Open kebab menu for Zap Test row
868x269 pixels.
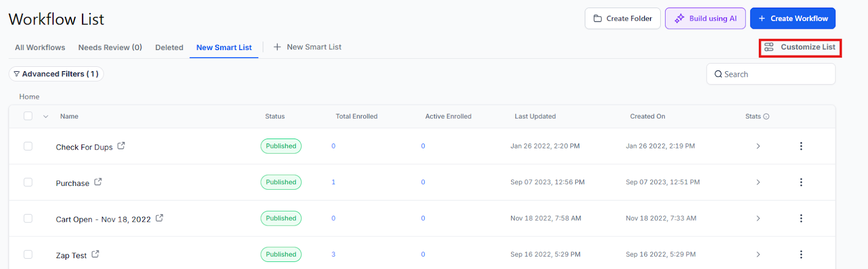tap(801, 254)
